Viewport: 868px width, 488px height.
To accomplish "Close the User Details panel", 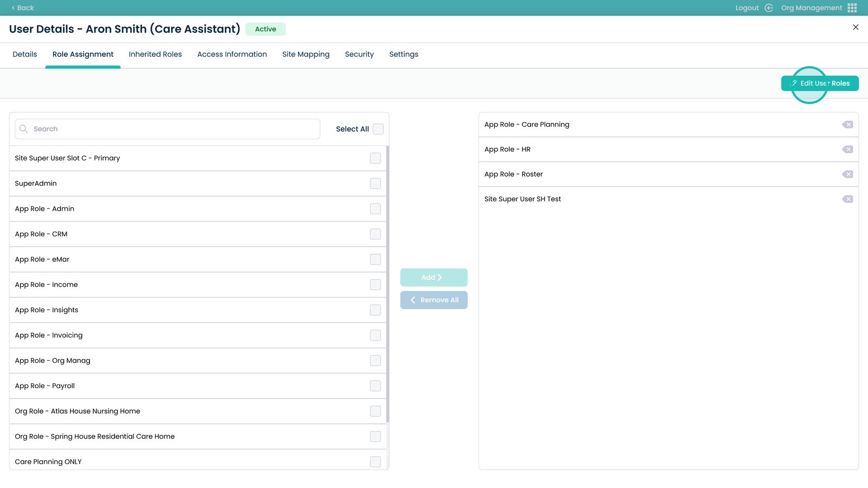I will (x=856, y=27).
